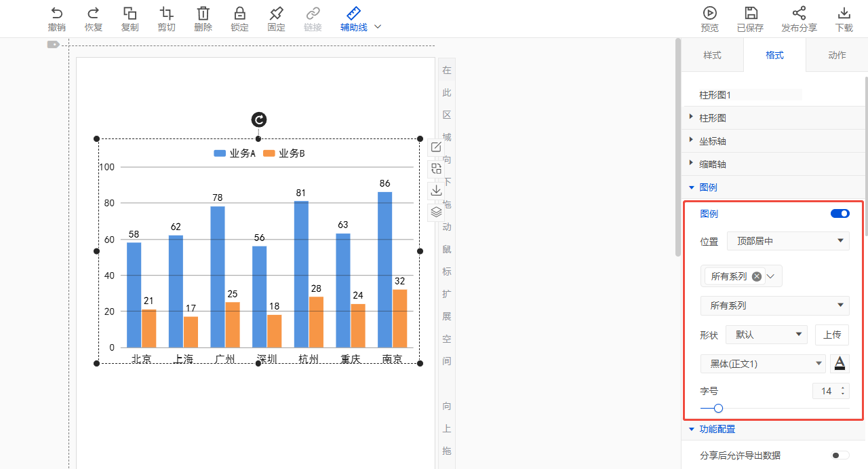This screenshot has width=868, height=469.
Task: Click the 南京 blue bar labeled 86
Action: (x=385, y=270)
